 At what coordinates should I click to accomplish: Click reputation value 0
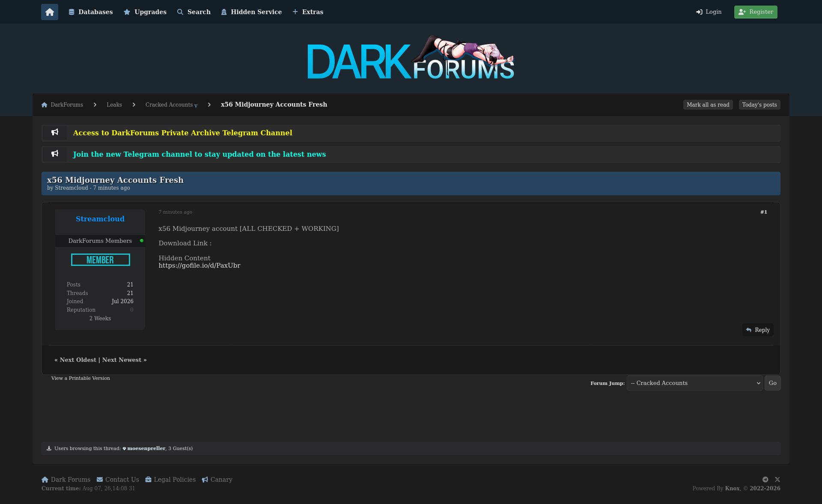tap(132, 310)
